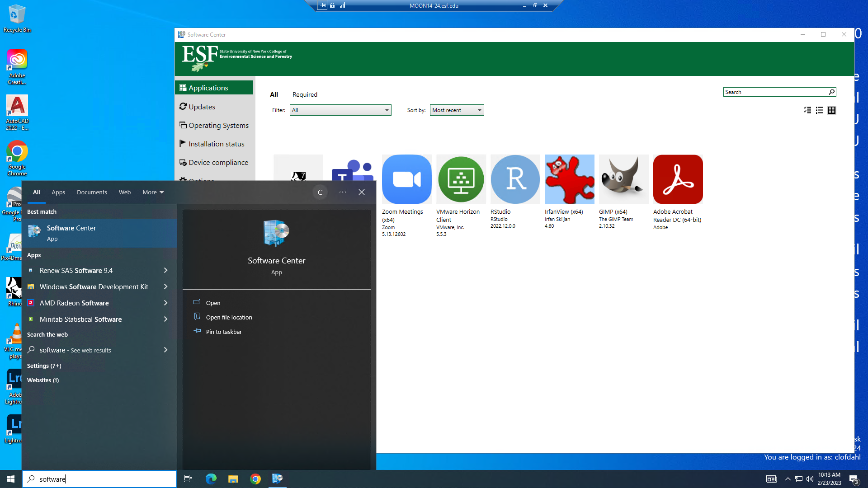Open the IrfanView (x64) application tile

click(569, 179)
